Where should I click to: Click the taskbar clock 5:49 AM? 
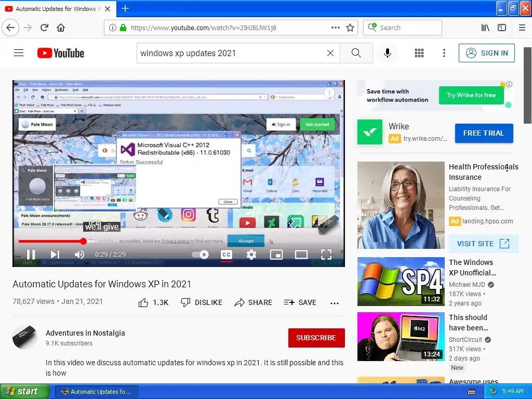(x=513, y=391)
